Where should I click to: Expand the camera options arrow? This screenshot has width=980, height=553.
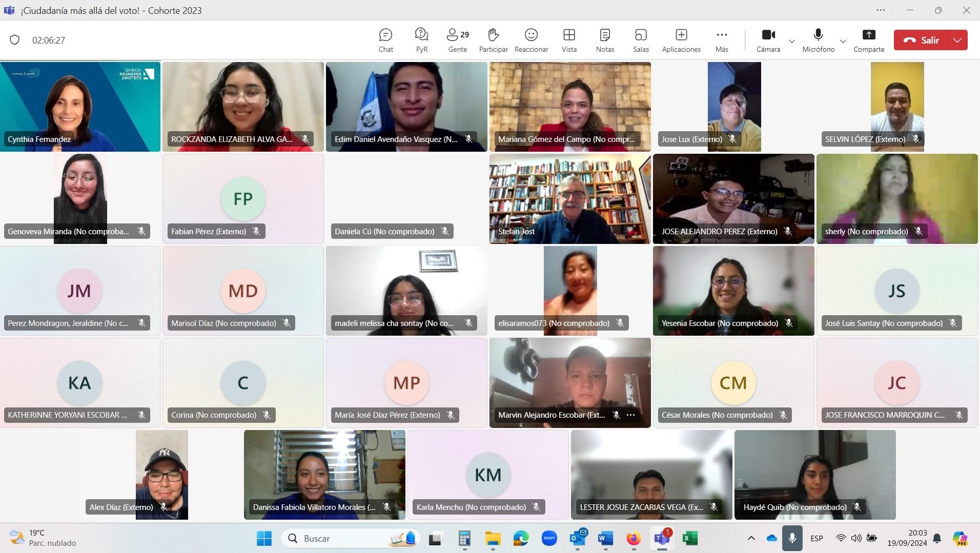pyautogui.click(x=792, y=41)
